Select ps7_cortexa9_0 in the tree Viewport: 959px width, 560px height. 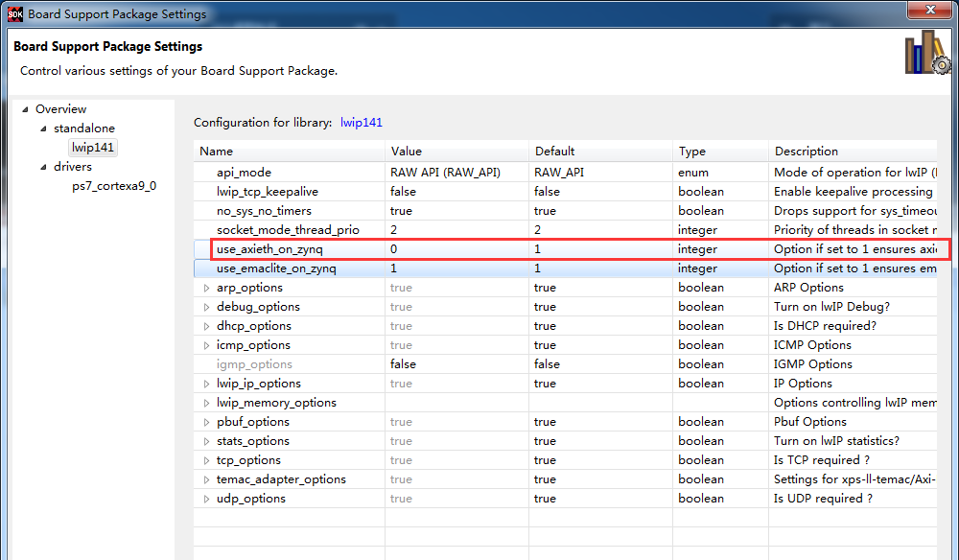pyautogui.click(x=114, y=186)
